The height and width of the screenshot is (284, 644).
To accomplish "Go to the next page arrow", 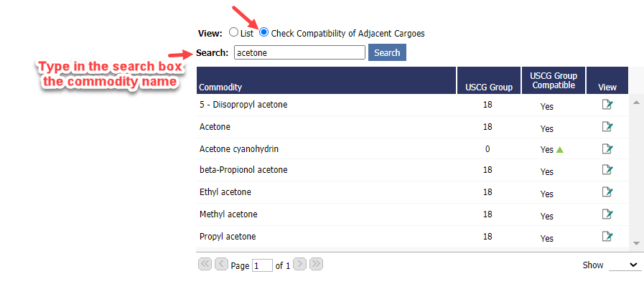I will 300,264.
